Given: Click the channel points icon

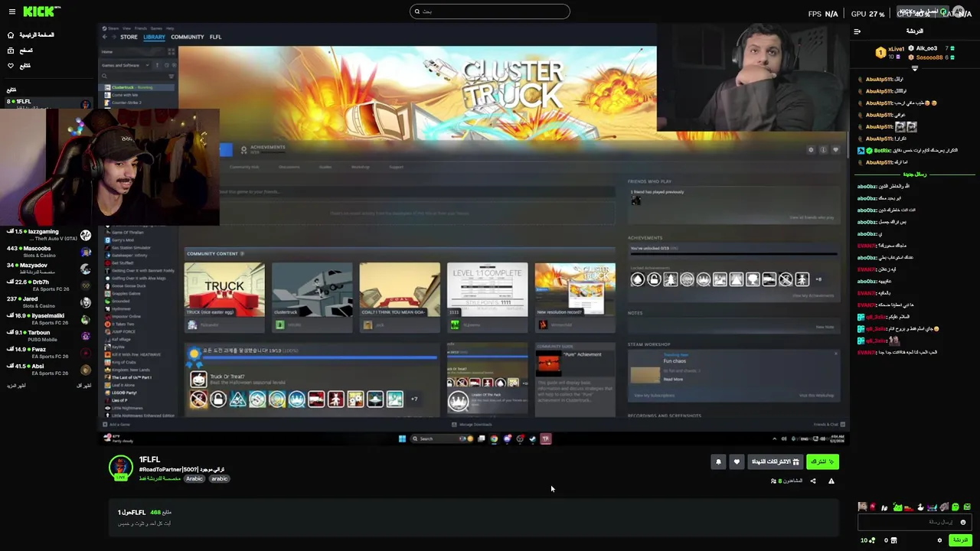Looking at the screenshot, I should (x=872, y=540).
